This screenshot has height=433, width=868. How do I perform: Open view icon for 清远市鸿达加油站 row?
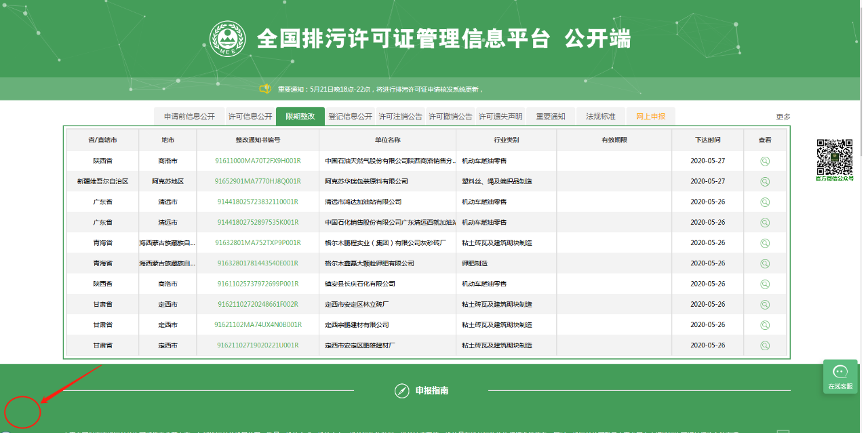(x=765, y=202)
